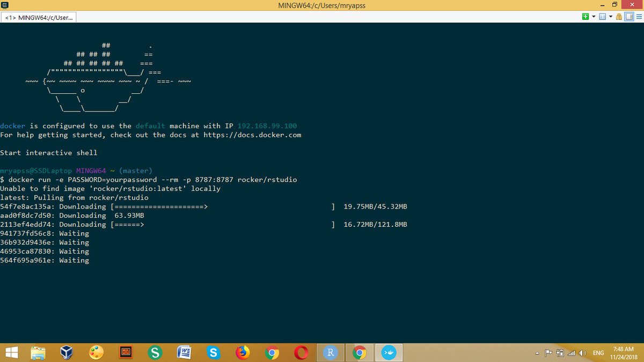Click the 54f7e8ac135a download progress bar
Screen dimensions: 644x362
[x=223, y=206]
